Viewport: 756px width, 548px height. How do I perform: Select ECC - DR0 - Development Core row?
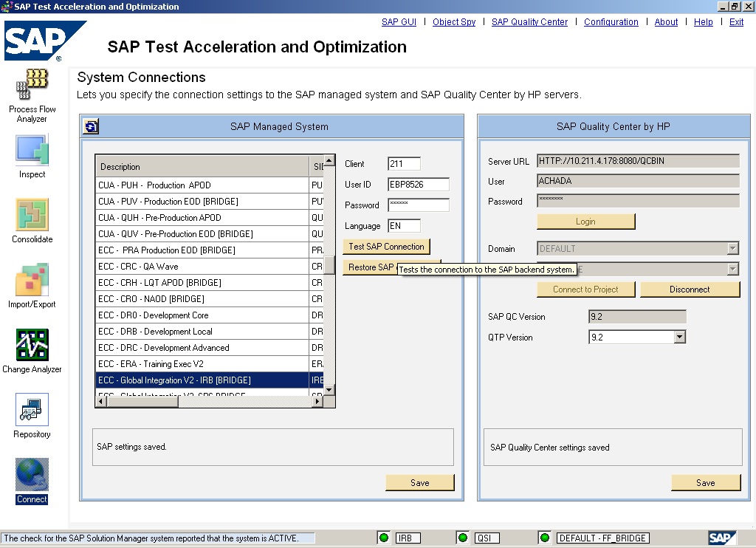(x=202, y=315)
